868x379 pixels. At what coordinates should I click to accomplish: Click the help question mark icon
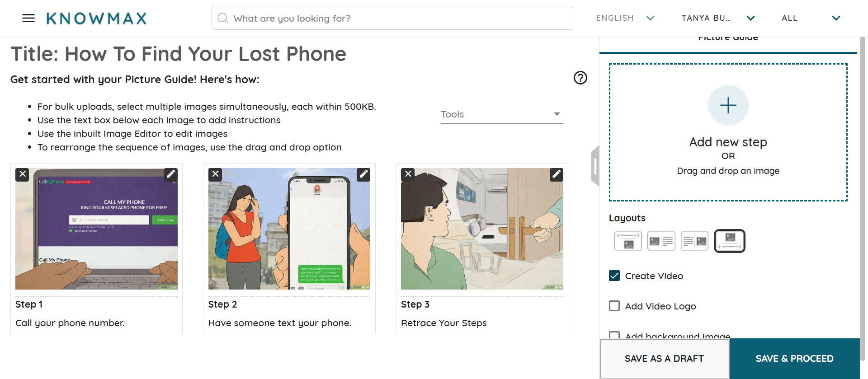[580, 78]
